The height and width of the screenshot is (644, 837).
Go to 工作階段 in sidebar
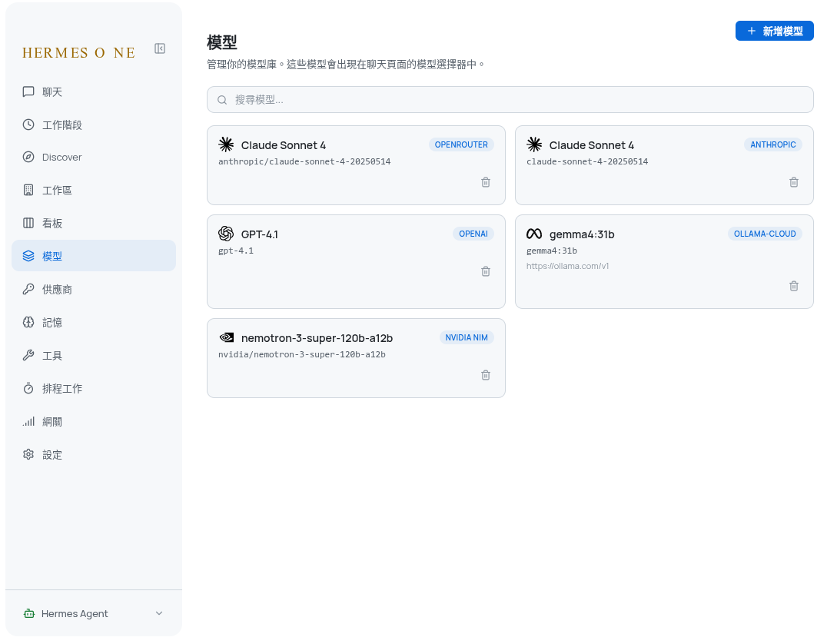click(x=94, y=124)
